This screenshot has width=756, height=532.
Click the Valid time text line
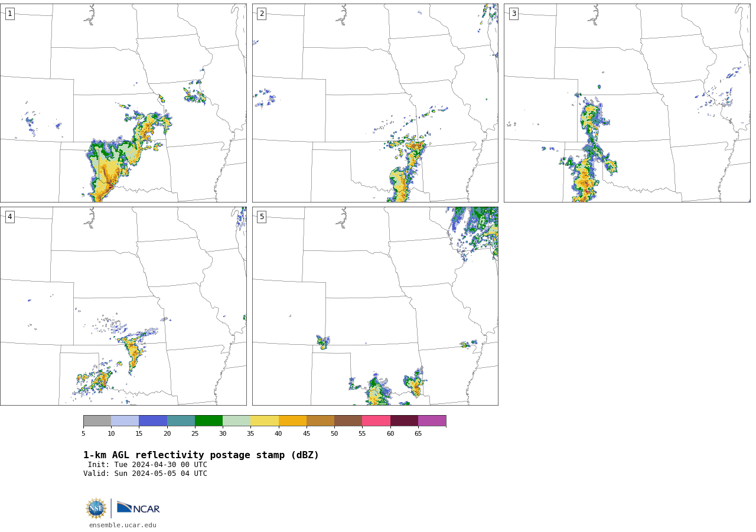pyautogui.click(x=145, y=474)
